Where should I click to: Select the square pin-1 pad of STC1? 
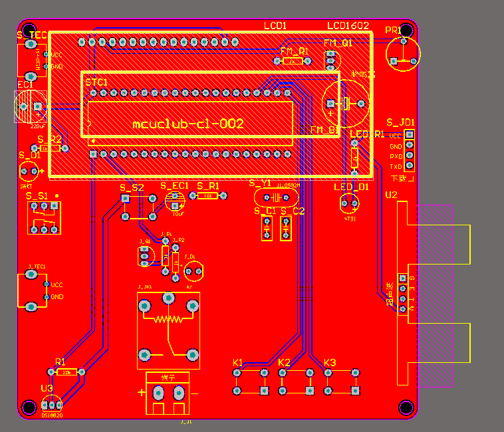point(93,154)
